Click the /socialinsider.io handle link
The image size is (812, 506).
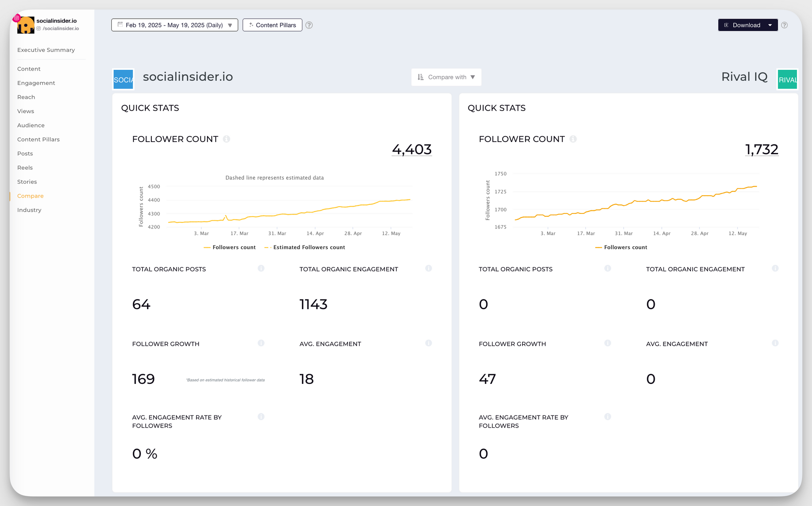(x=60, y=28)
